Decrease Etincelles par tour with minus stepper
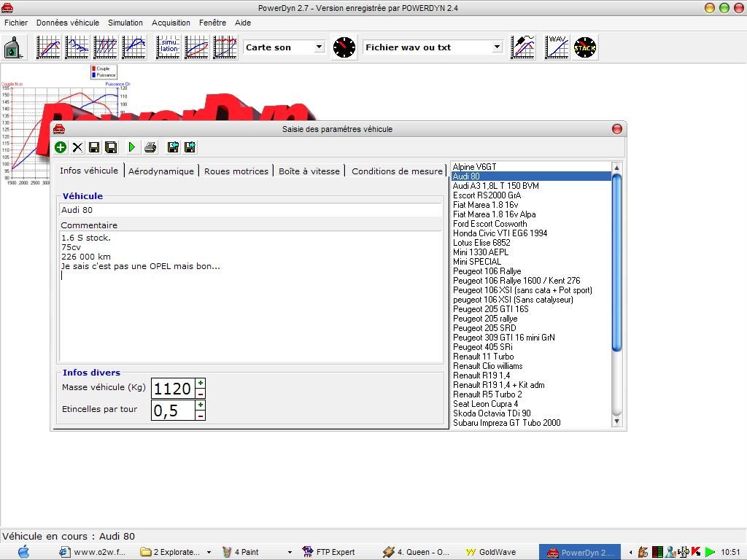Image resolution: width=747 pixels, height=560 pixels. [201, 415]
